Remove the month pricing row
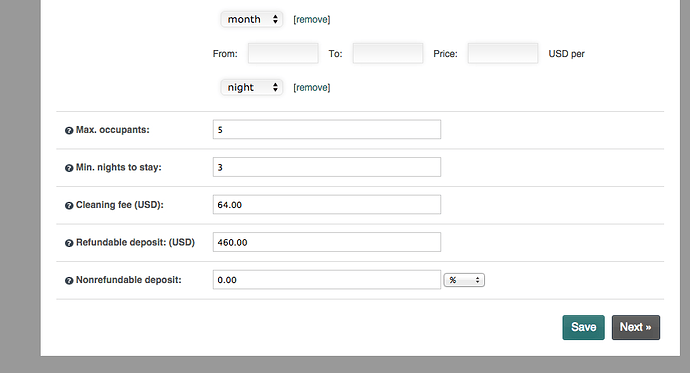This screenshot has height=373, width=690. (312, 19)
